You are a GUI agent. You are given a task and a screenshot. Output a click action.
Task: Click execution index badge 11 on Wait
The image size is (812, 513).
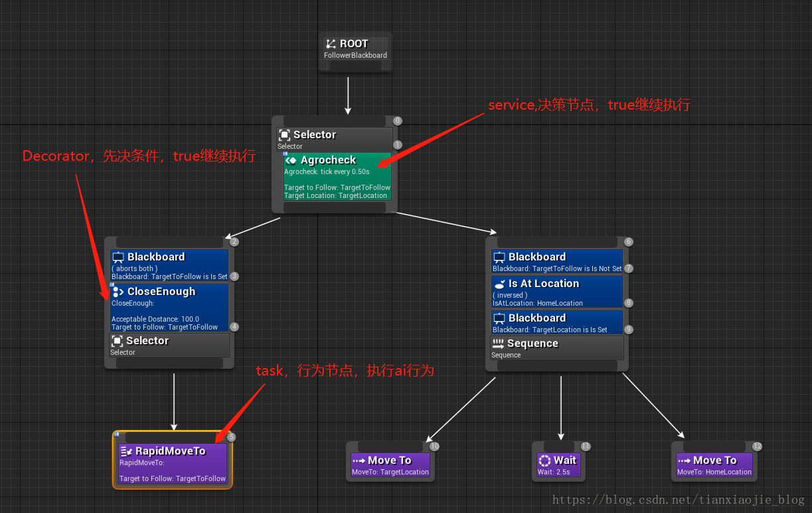coord(586,447)
